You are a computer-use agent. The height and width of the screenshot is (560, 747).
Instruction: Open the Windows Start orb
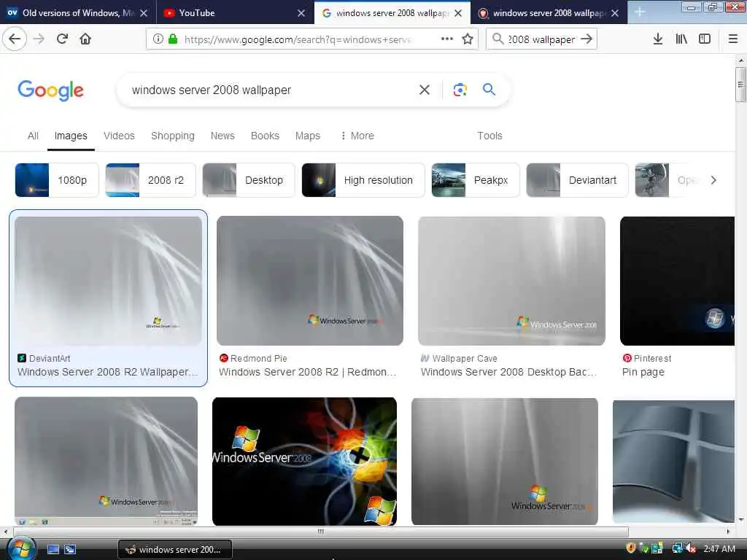(x=20, y=548)
